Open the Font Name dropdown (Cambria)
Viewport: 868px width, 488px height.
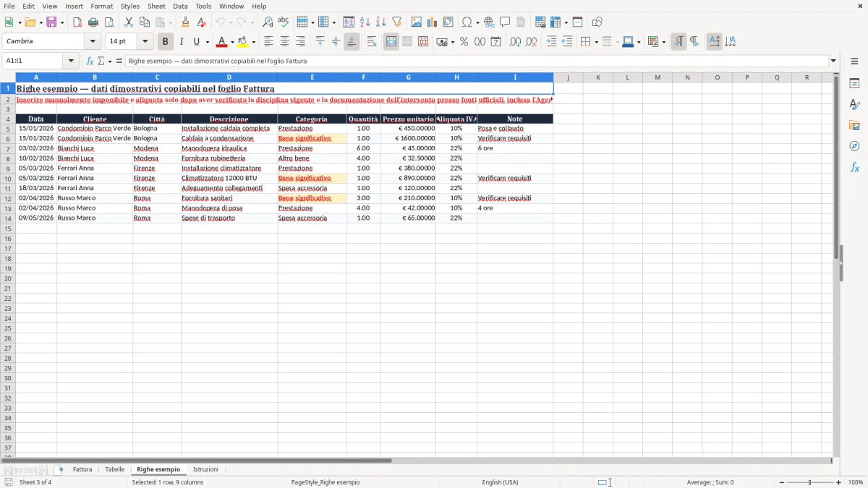point(93,42)
